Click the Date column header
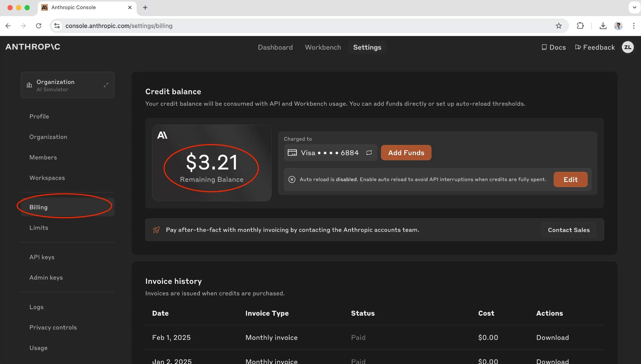641x364 pixels. click(x=160, y=313)
